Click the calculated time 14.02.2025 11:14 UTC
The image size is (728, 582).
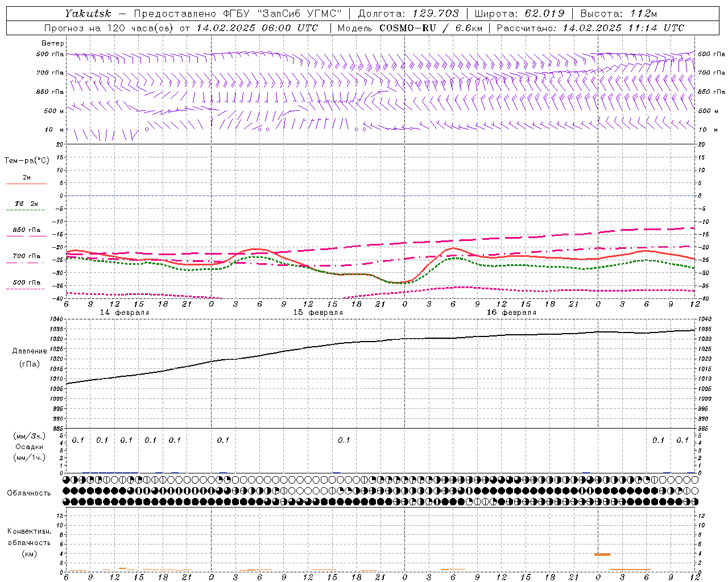point(623,28)
